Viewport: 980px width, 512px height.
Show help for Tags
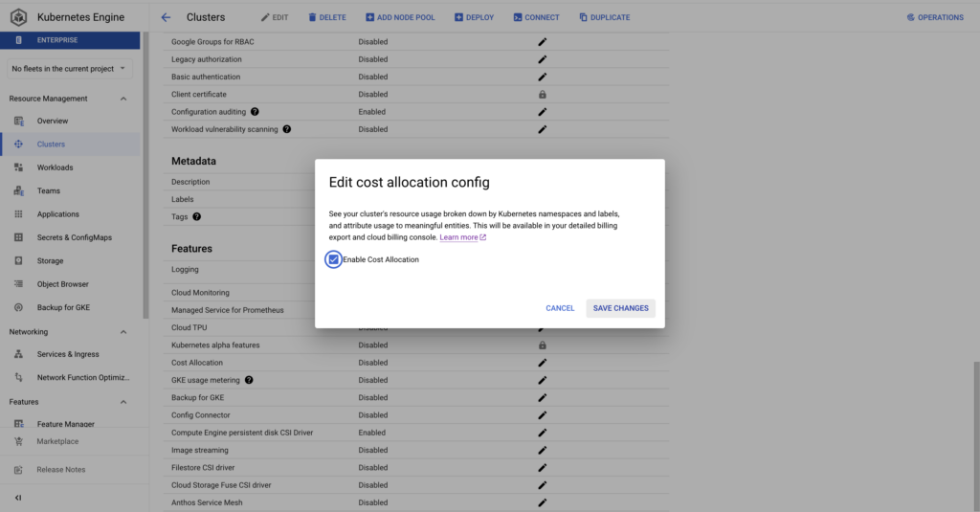tap(196, 217)
